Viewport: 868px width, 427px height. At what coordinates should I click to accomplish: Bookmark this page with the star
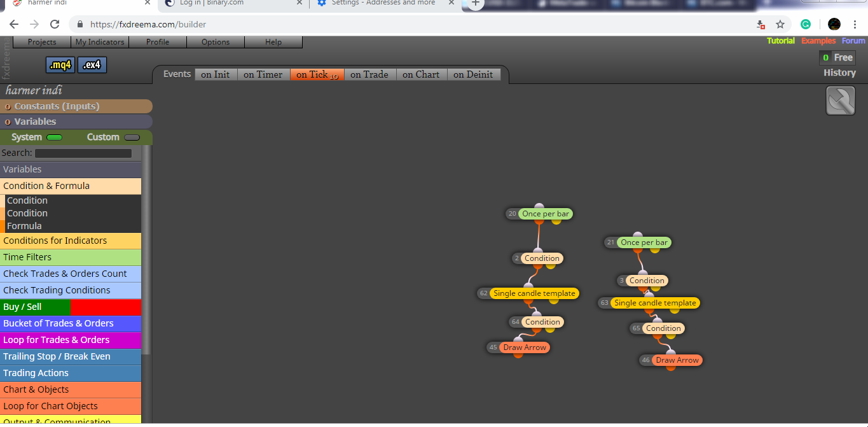(x=780, y=24)
